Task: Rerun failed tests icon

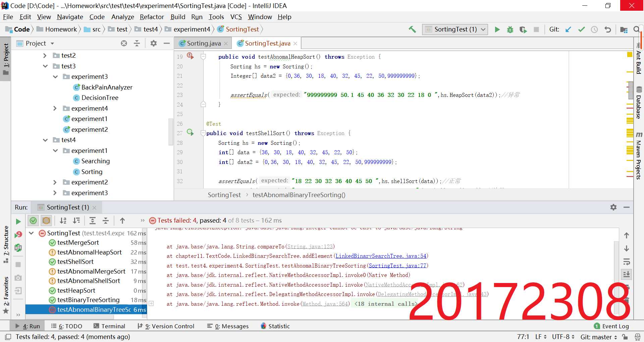Action: 18,235
